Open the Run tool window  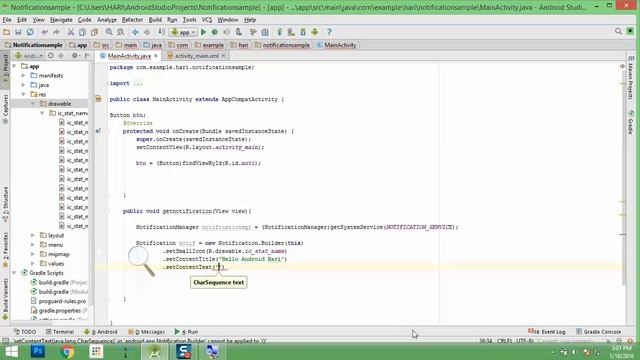click(186, 332)
